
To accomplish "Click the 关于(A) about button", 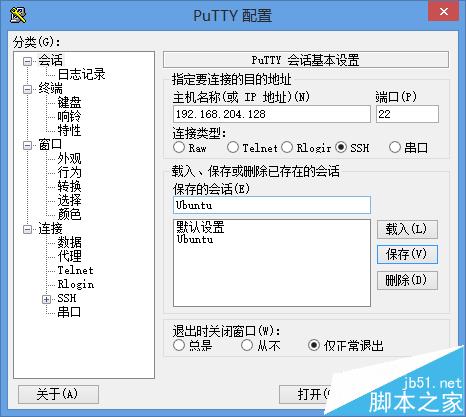I will 58,394.
